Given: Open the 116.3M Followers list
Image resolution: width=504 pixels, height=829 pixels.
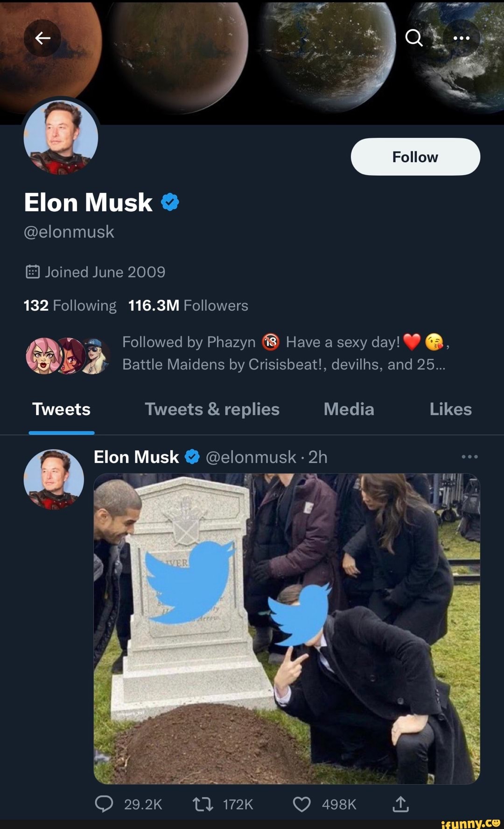Looking at the screenshot, I should [x=188, y=305].
